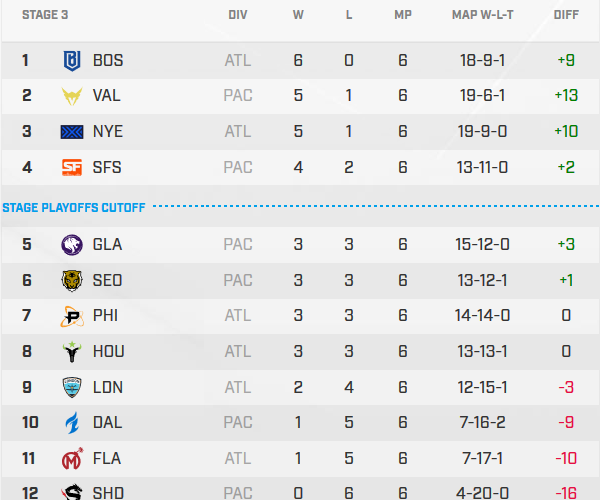This screenshot has height=500, width=600.
Task: Sort by the DIFF column header
Action: tap(566, 16)
